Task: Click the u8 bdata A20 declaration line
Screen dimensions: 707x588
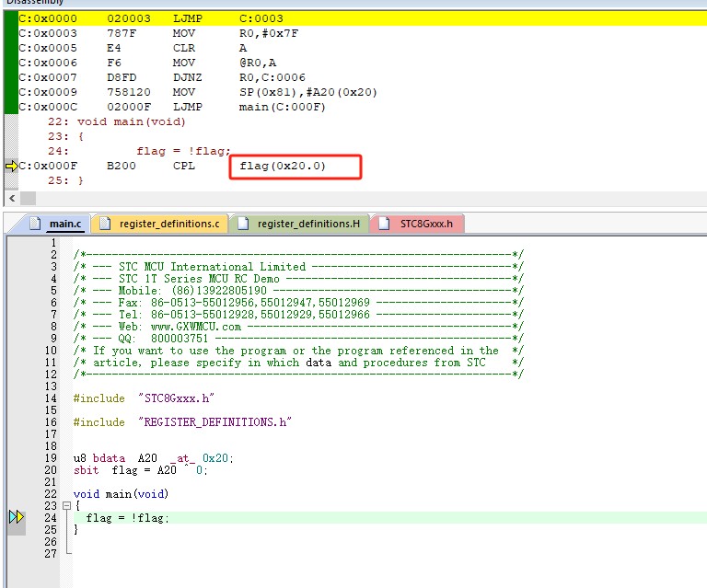Action: 154,458
